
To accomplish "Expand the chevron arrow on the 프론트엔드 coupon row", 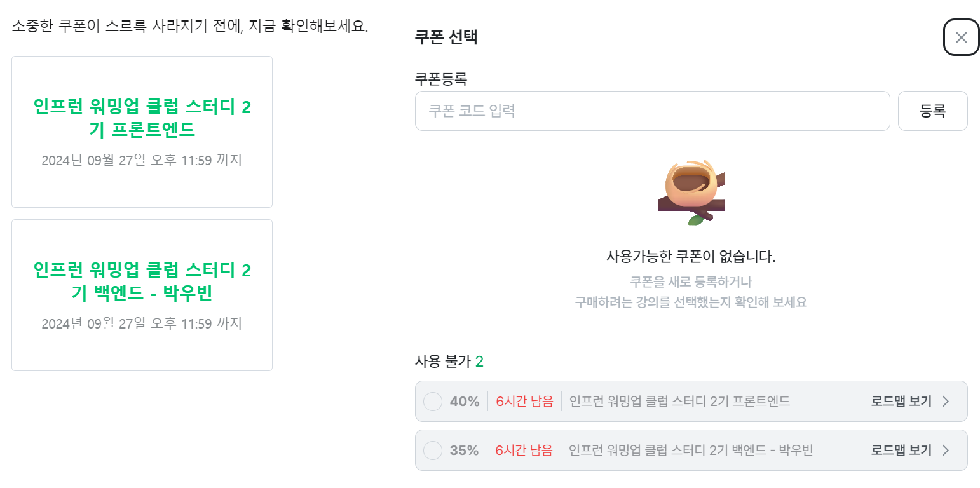I will [x=945, y=402].
